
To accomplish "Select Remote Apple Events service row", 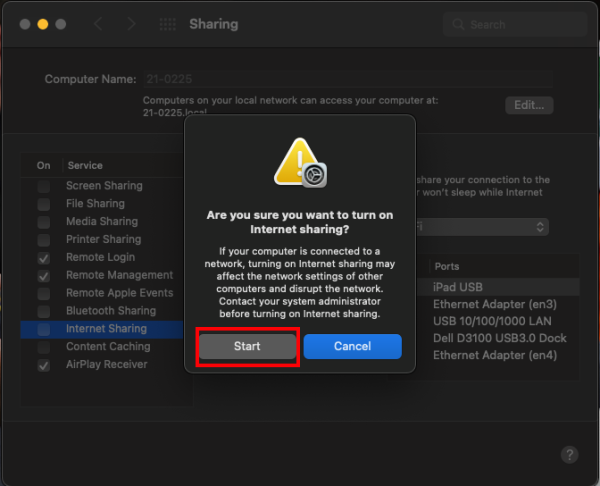I will (102, 293).
